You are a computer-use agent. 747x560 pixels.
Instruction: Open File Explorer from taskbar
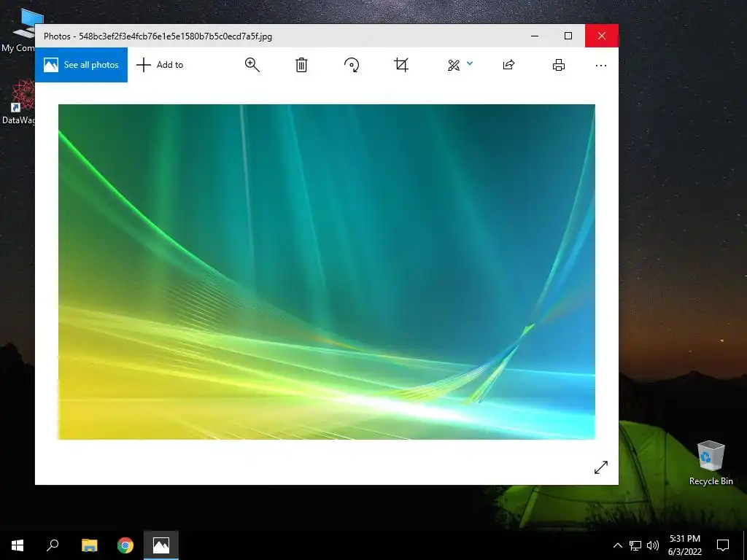[x=89, y=545]
